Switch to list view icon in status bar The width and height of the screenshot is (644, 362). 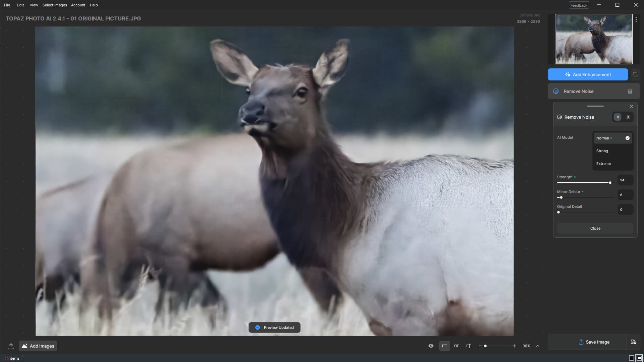(x=631, y=358)
